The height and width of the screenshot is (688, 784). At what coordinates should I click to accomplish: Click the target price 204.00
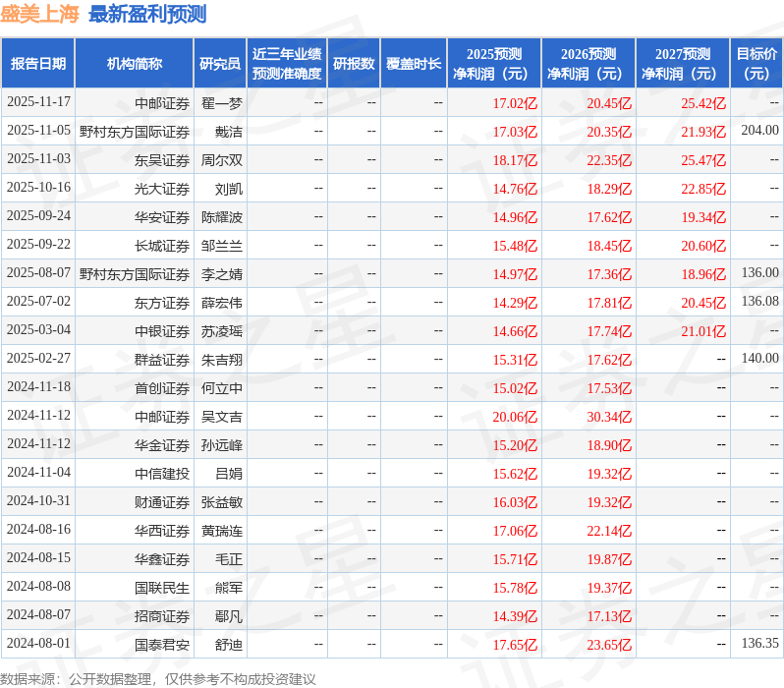tap(760, 131)
